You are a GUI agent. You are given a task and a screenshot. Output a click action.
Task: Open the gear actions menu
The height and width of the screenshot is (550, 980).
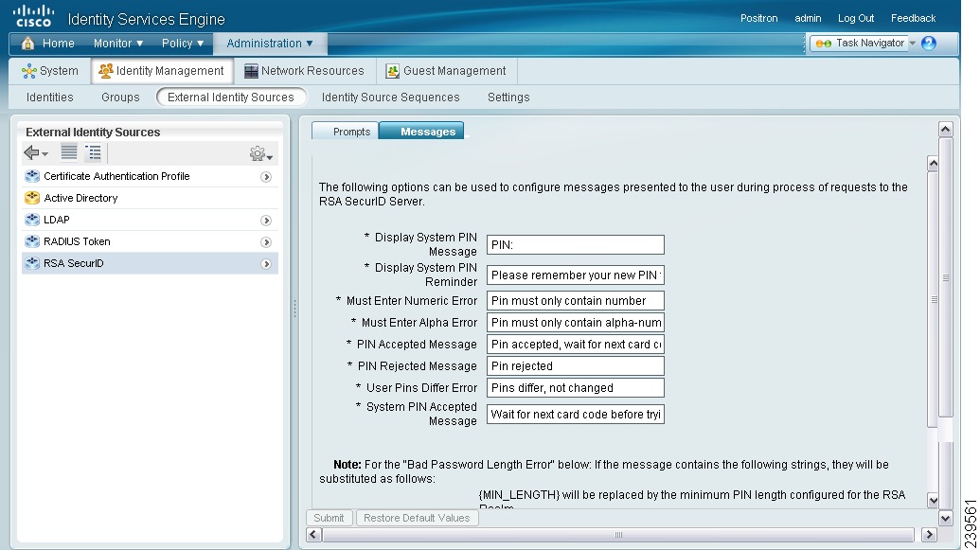tap(260, 153)
